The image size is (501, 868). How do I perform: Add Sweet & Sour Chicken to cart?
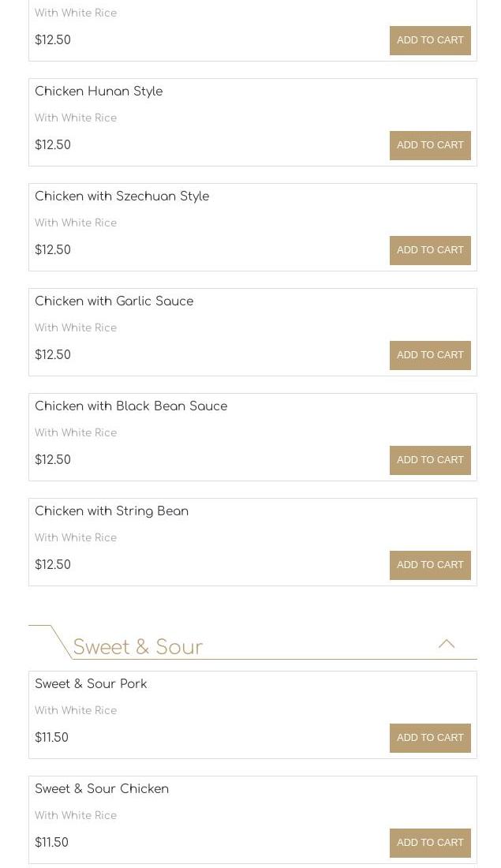pos(430,843)
